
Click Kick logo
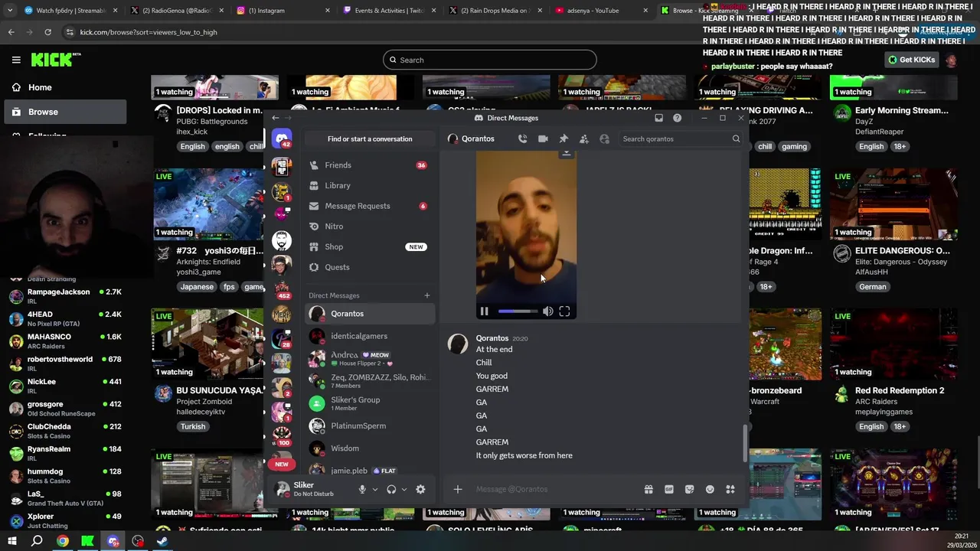coord(57,60)
